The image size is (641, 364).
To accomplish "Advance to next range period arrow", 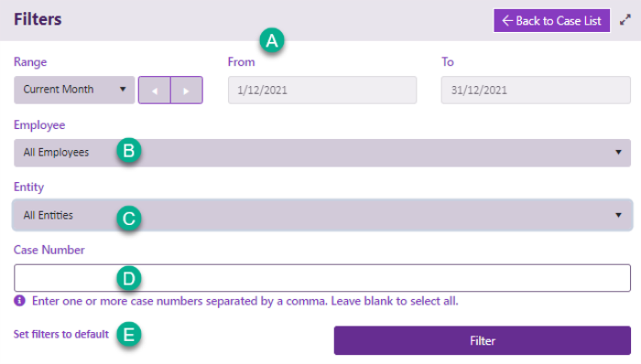I will click(x=187, y=91).
